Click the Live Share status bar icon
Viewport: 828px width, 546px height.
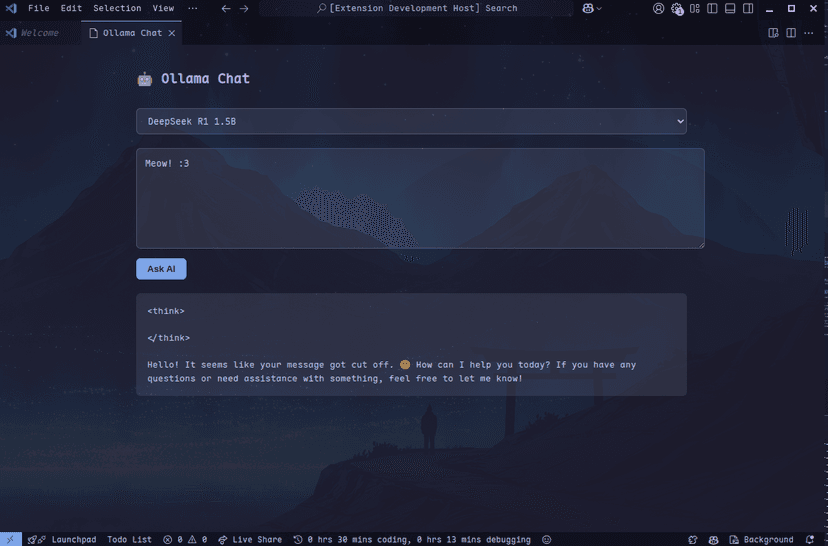249,539
